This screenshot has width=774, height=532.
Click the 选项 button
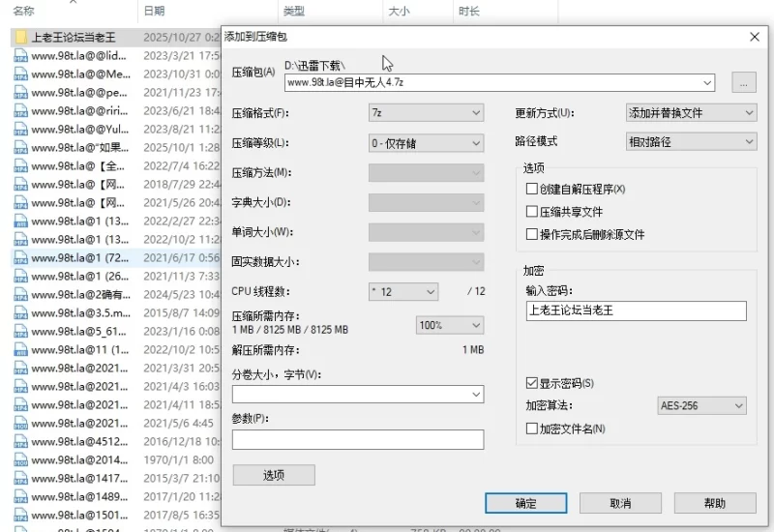click(274, 475)
